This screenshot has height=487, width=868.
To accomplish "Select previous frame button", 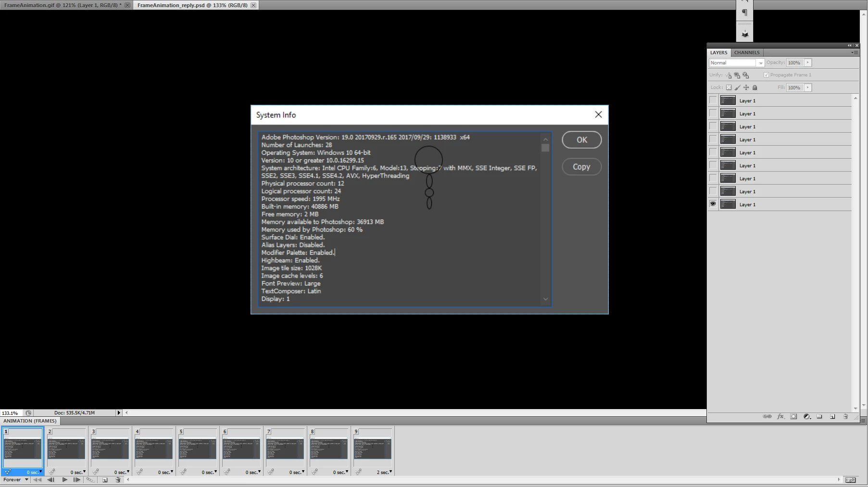I will (50, 480).
